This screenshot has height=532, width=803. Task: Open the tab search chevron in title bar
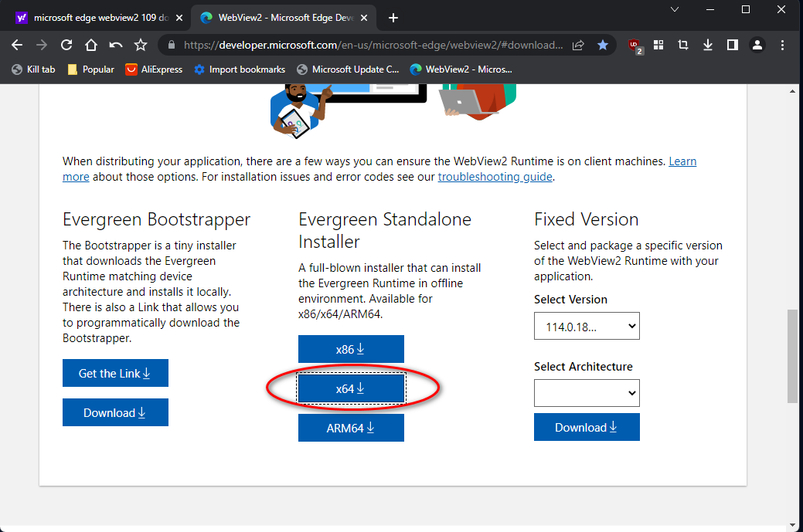(x=675, y=10)
